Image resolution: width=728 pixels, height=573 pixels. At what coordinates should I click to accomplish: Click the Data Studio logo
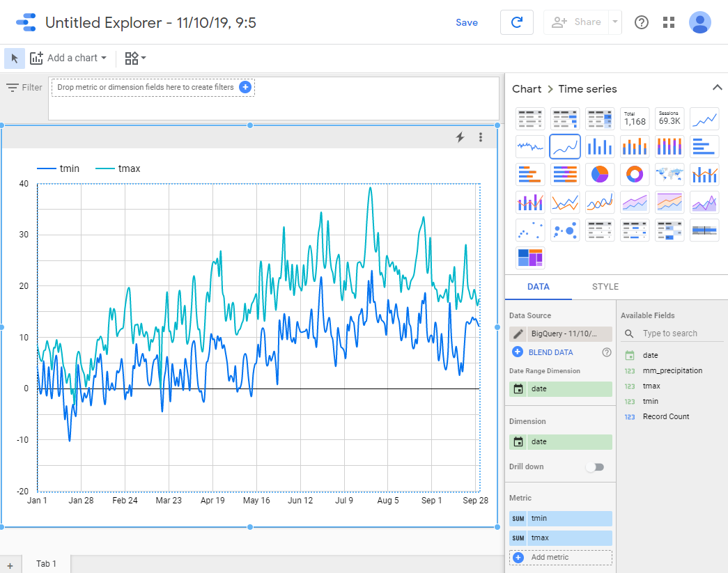tap(26, 22)
